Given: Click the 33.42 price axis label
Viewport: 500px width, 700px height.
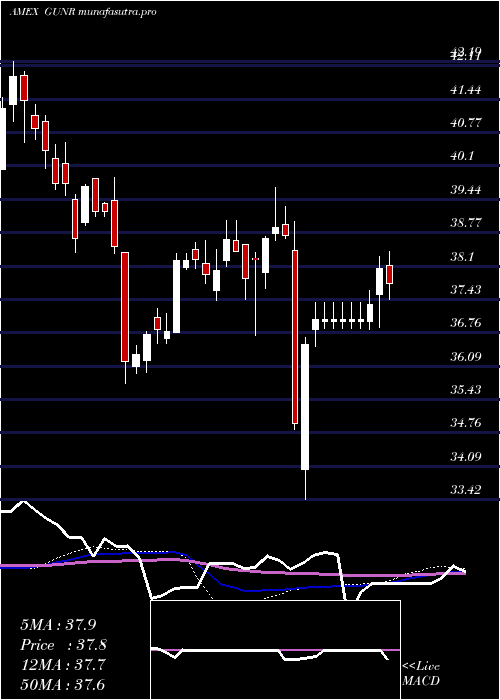Looking at the screenshot, I should click(466, 489).
